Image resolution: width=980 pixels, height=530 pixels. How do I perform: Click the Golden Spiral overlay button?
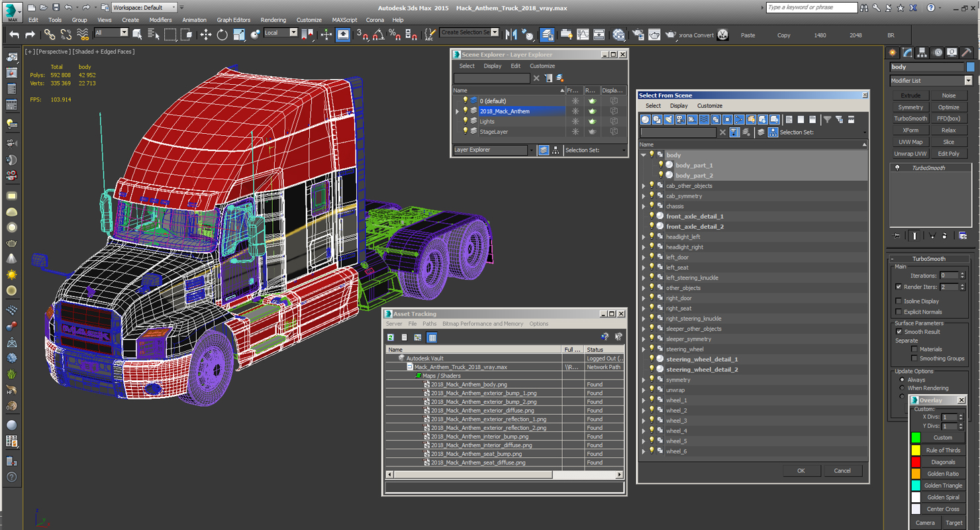pos(943,497)
